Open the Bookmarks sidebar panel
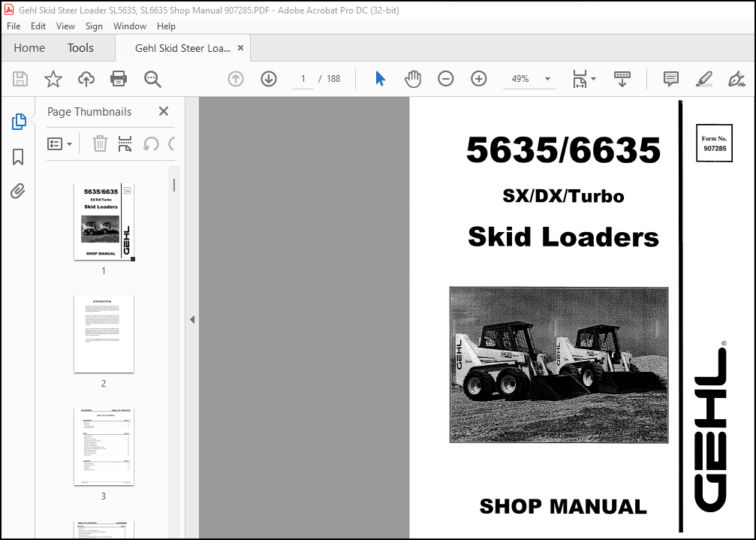756x540 pixels. point(18,157)
